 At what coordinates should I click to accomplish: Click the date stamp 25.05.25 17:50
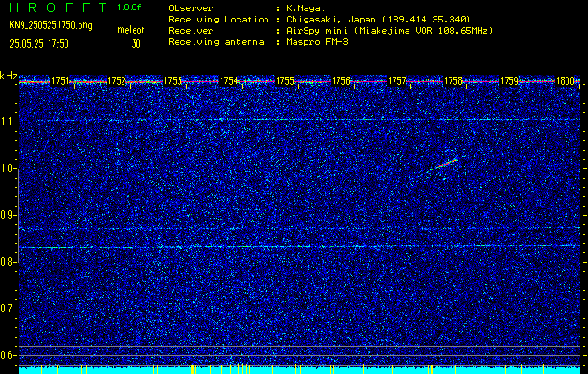39,44
